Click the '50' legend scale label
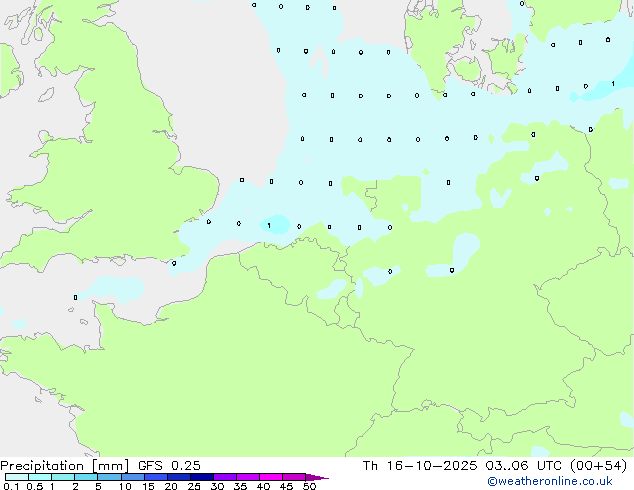634x490 pixels. 309,486
